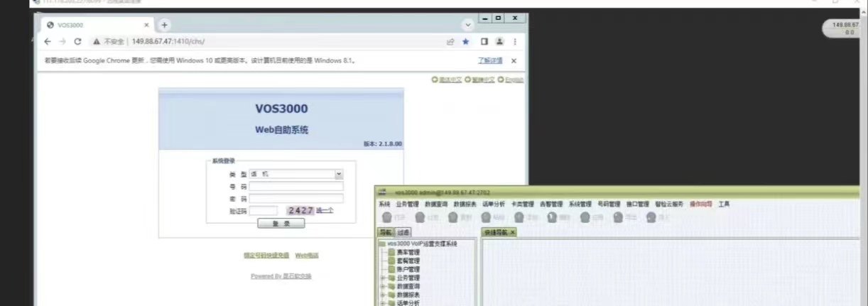
Task: Click the not-secure warning triangle icon
Action: pos(95,41)
